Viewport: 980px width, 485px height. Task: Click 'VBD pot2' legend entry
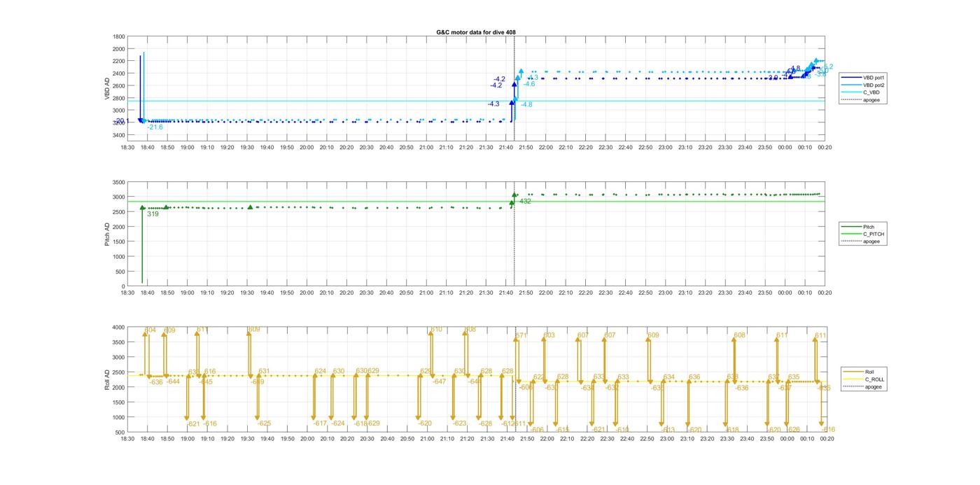coord(874,85)
